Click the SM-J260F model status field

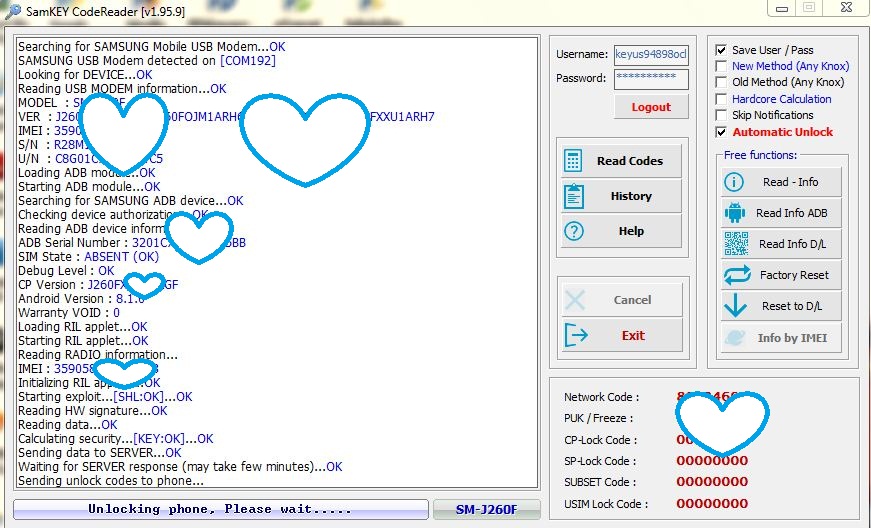click(x=487, y=509)
